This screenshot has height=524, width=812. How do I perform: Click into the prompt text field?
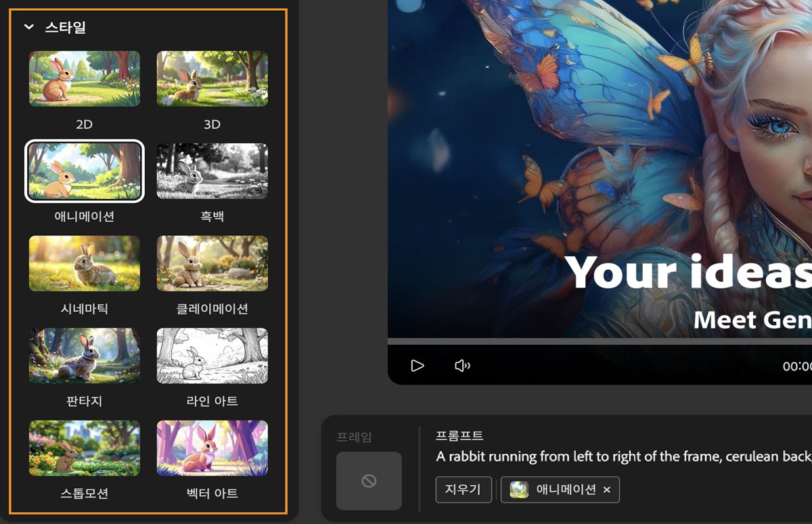pos(623,456)
